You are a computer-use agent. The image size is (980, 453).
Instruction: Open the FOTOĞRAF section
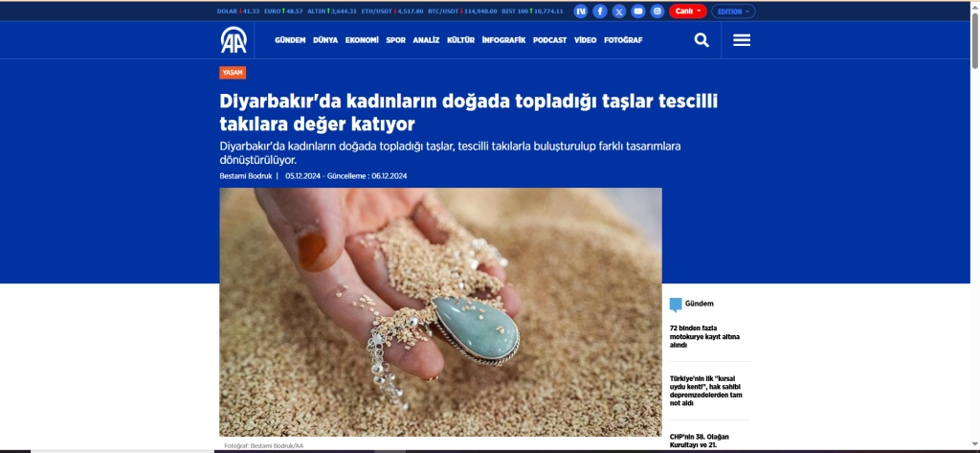point(623,40)
